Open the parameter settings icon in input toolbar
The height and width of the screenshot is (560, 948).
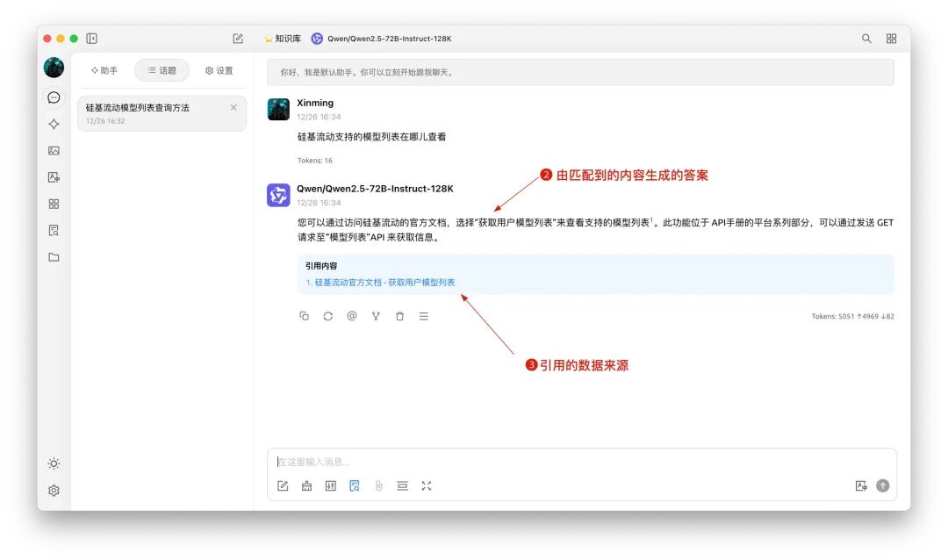pyautogui.click(x=331, y=486)
